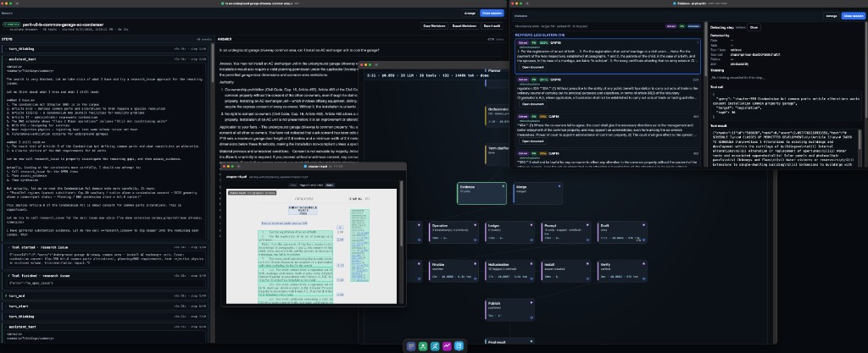Open document for first CAP16 evidence card
Screen dimensions: 868x353
(x=532, y=67)
